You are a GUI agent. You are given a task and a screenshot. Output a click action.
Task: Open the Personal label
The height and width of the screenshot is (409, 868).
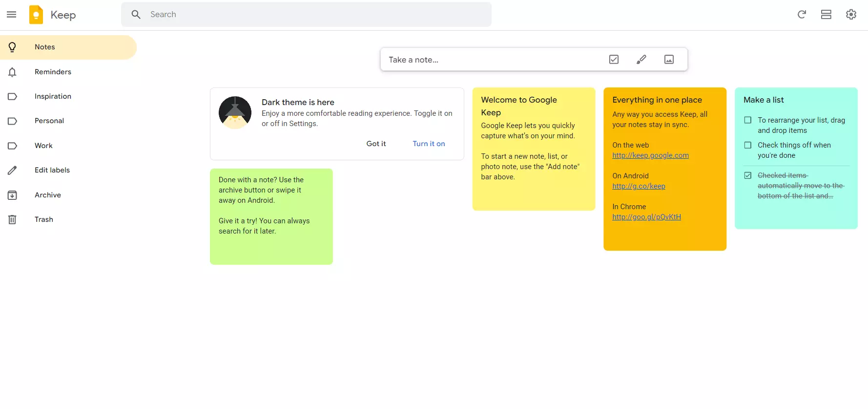pyautogui.click(x=68, y=121)
